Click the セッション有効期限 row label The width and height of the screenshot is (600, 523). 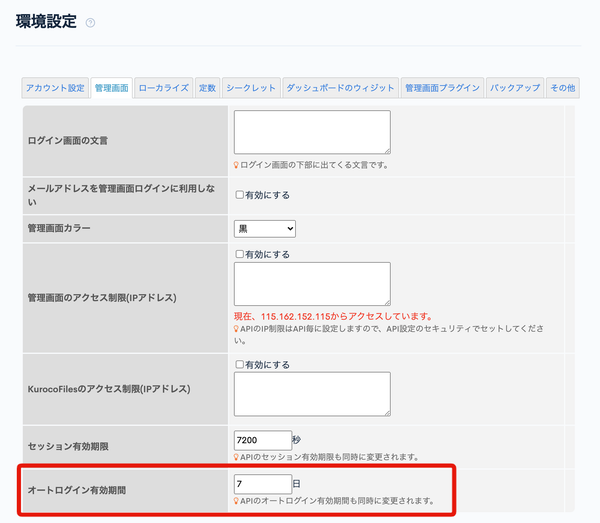click(68, 446)
